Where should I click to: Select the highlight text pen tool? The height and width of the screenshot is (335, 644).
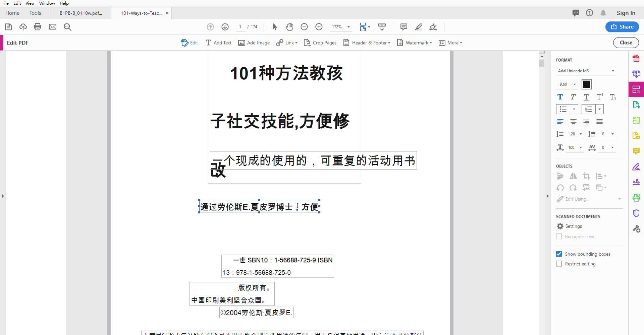tap(419, 27)
